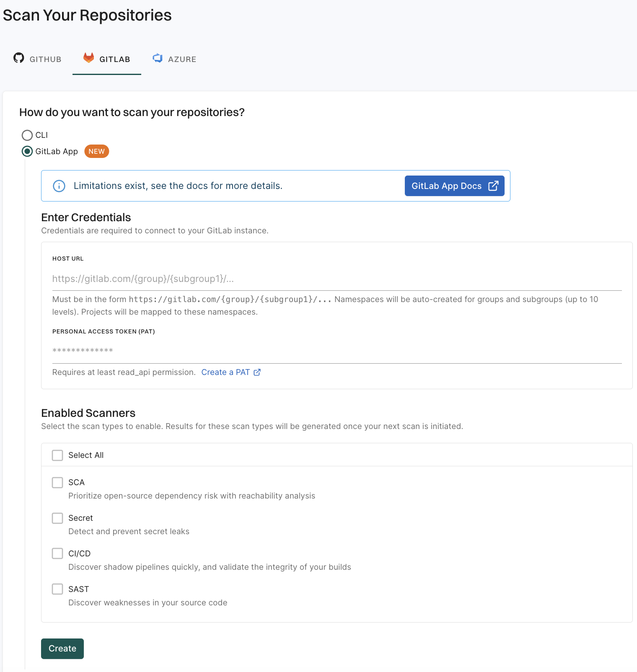
Task: Enable the SAST scanner checkbox
Action: 57,589
